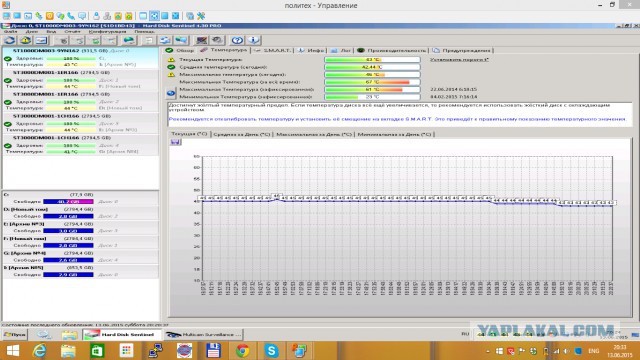Click the floppy disk app on taskbar
The width and height of the screenshot is (640, 360).
213,351
